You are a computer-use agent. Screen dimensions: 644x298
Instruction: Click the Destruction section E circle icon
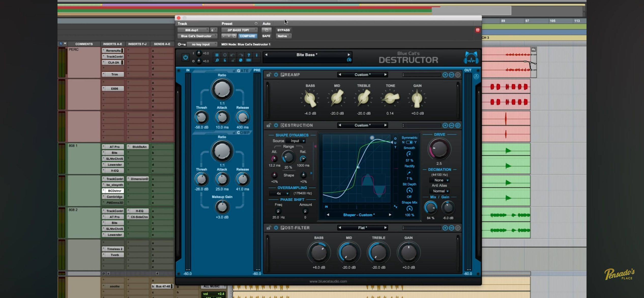click(458, 125)
